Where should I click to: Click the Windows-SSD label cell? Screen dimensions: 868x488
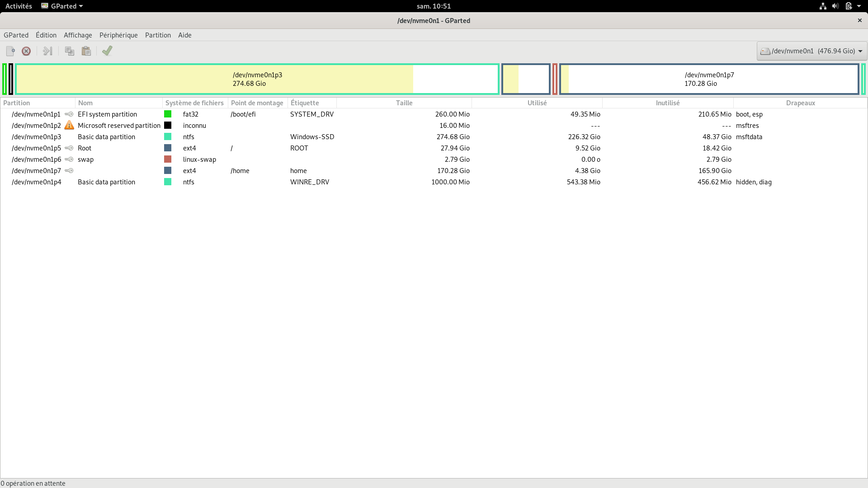click(312, 137)
